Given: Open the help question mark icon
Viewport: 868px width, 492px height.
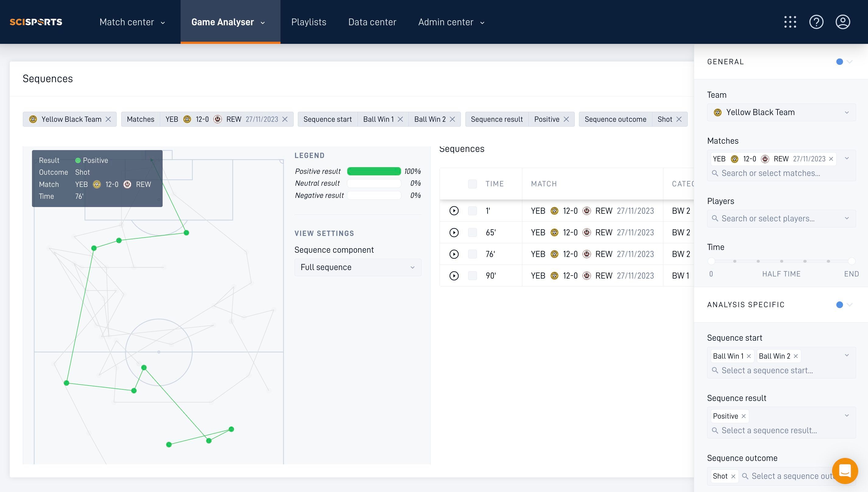Looking at the screenshot, I should pyautogui.click(x=816, y=22).
